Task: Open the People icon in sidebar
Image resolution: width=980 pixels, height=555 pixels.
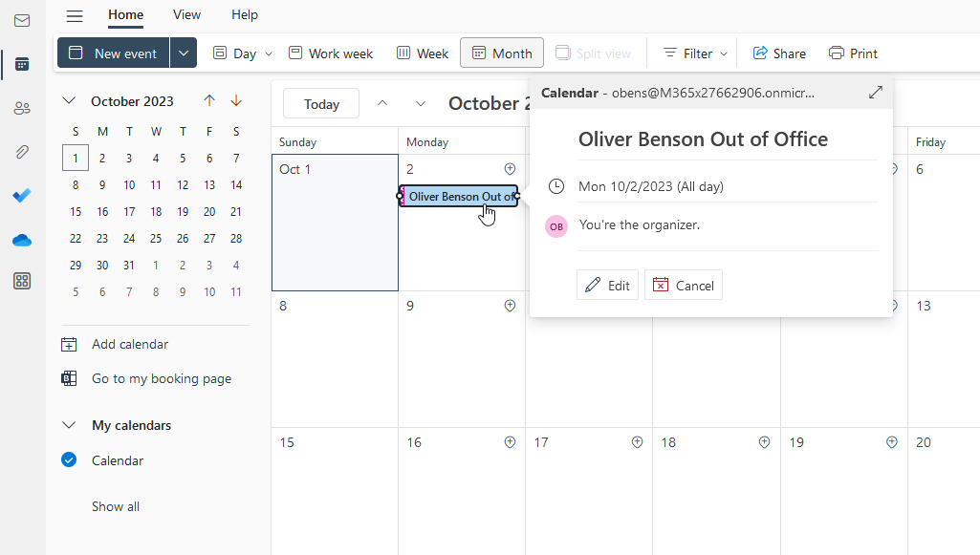Action: coord(22,108)
